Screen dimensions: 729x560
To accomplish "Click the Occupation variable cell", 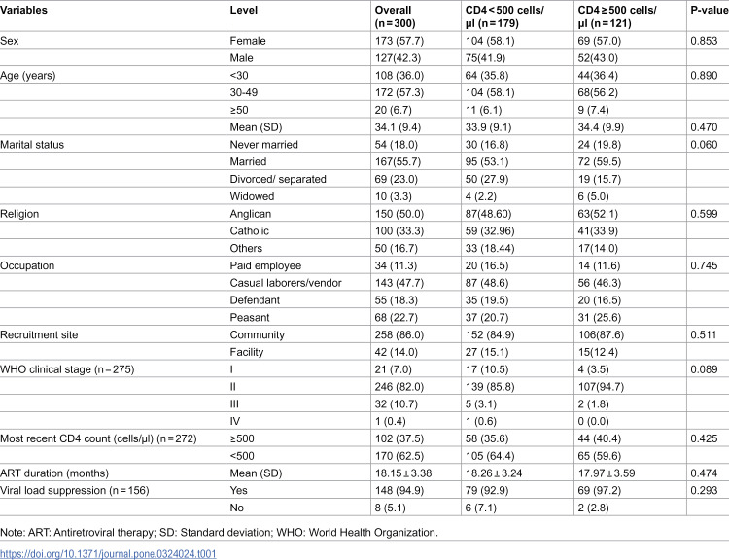I will coord(27,265).
